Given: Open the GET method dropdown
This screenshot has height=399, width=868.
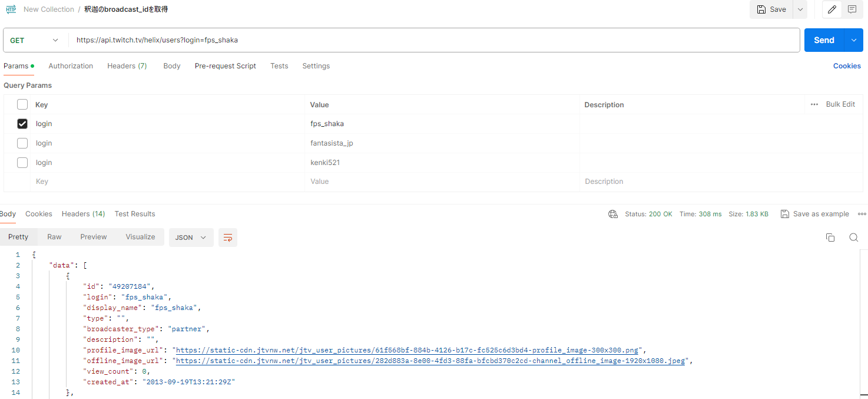Looking at the screenshot, I should click(35, 40).
